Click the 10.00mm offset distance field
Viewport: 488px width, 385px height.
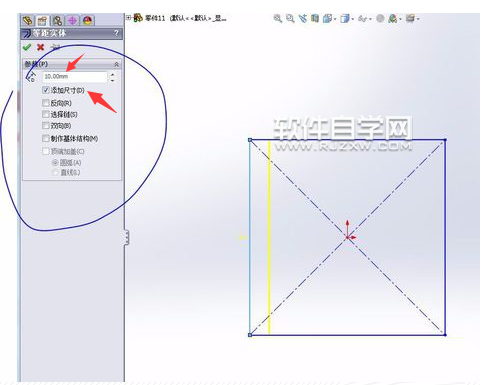(75, 77)
